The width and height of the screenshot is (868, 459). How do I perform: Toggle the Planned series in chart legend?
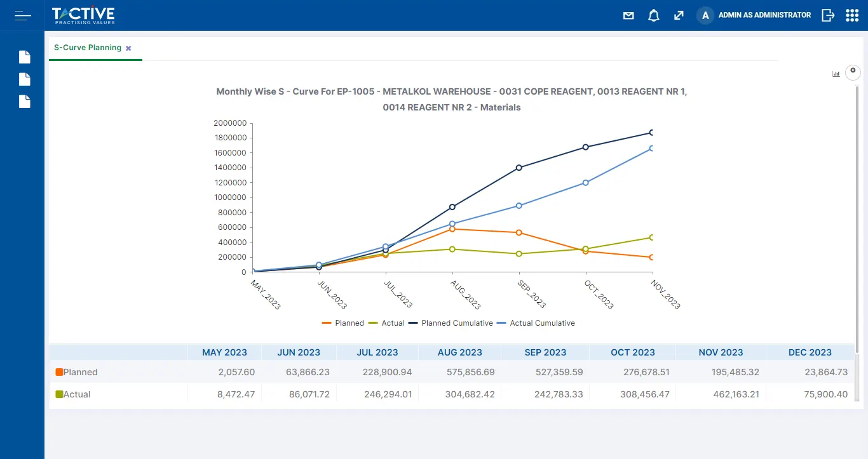click(343, 323)
